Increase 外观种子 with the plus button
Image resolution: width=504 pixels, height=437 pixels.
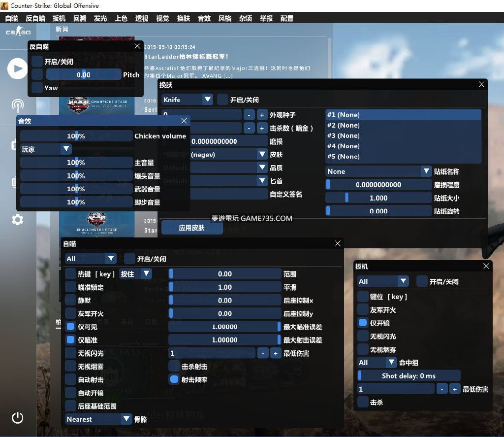(x=262, y=115)
